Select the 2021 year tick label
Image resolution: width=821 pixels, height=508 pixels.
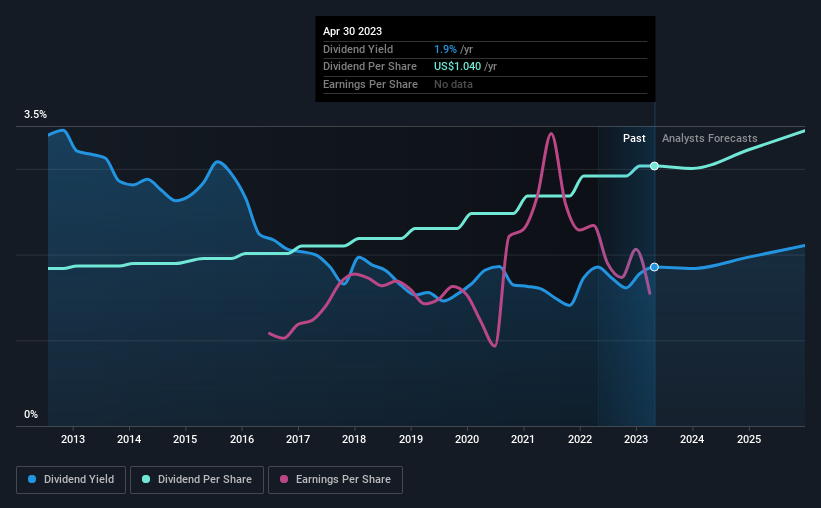(x=523, y=439)
